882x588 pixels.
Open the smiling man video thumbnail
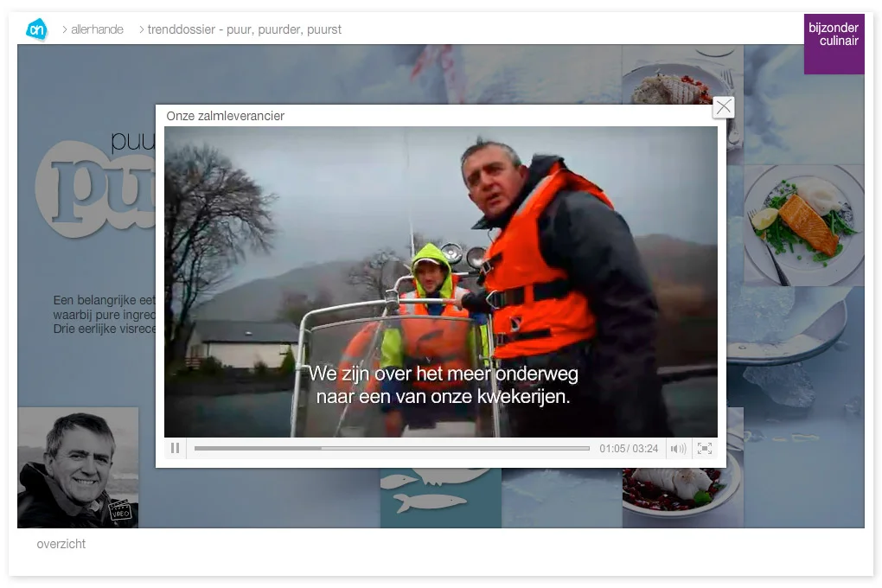(x=78, y=468)
